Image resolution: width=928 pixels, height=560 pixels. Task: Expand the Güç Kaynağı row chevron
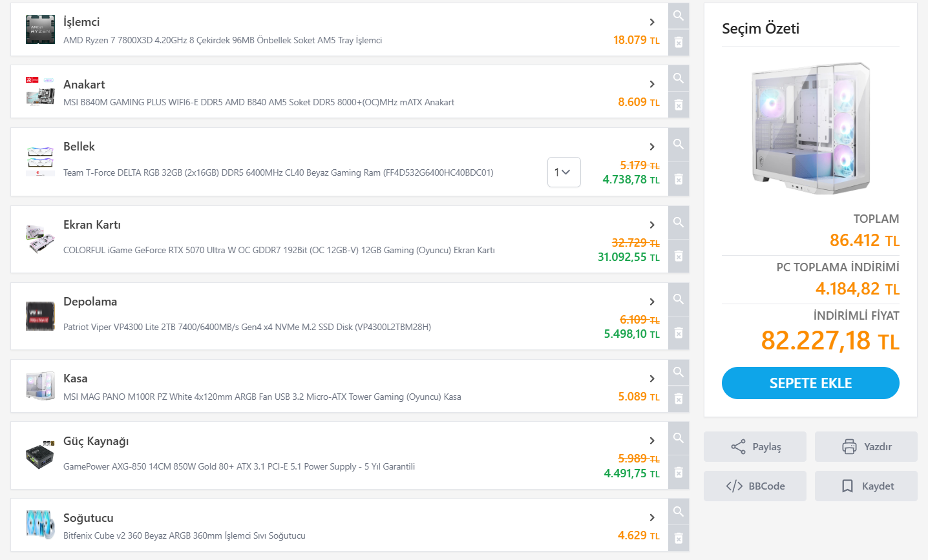(652, 441)
